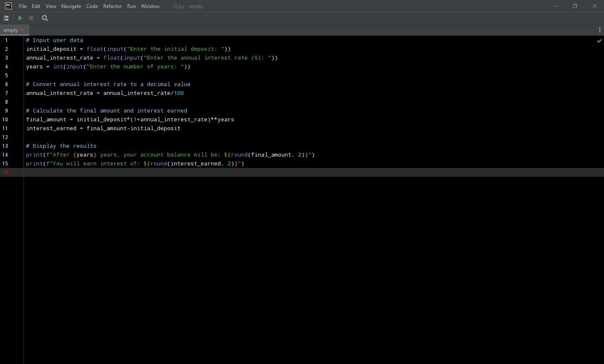
Task: Open the editor tabs kebab menu
Action: click(599, 30)
